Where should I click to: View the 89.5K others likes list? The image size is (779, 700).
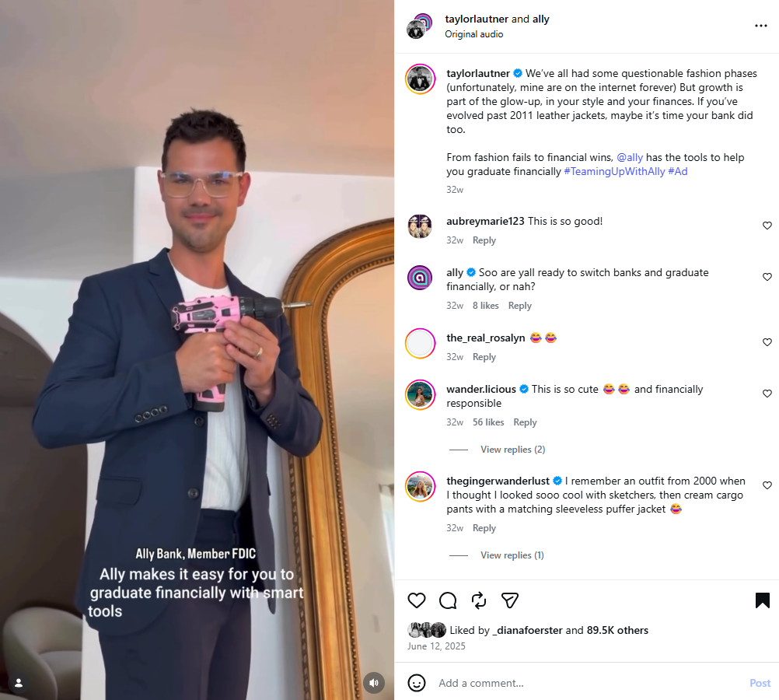click(617, 631)
